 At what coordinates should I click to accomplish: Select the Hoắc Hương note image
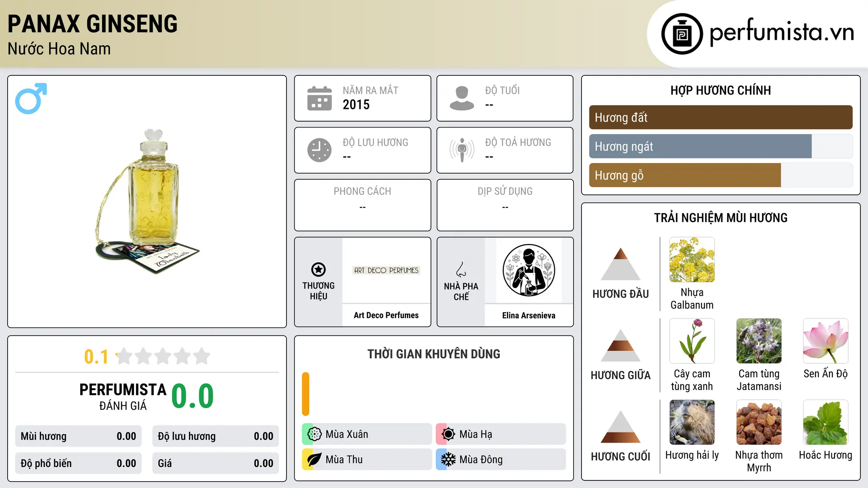pos(826,422)
